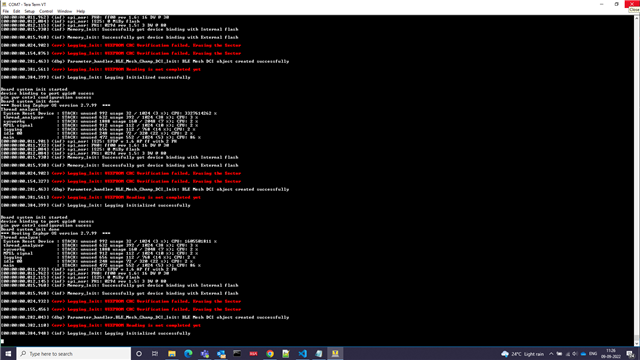Viewport: 640px width, 360px height.
Task: Expand the hidden system tray icons
Action: (551, 354)
